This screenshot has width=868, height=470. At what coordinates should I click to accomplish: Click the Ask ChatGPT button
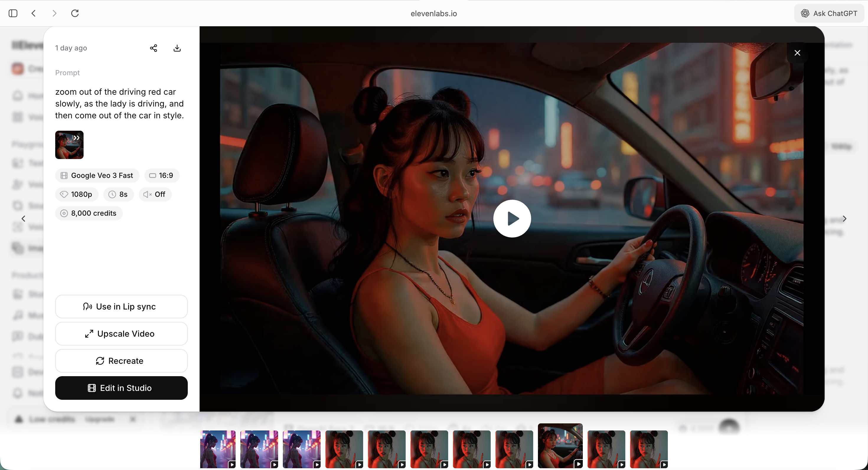coord(829,14)
